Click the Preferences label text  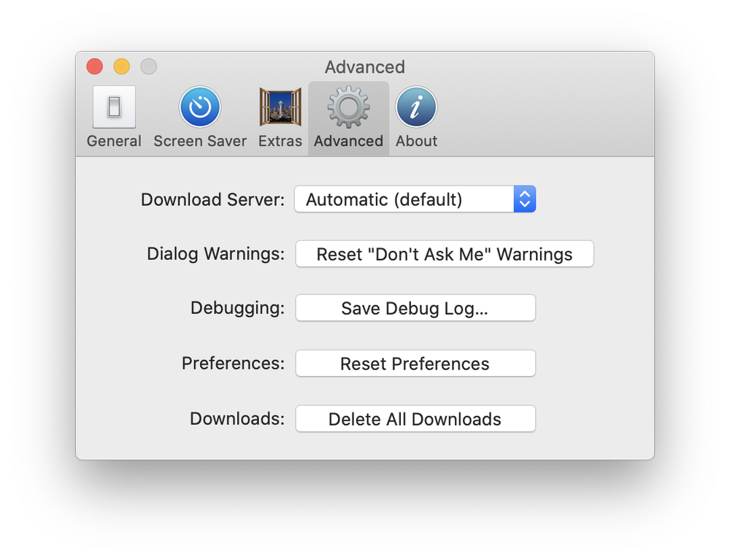[x=234, y=363]
